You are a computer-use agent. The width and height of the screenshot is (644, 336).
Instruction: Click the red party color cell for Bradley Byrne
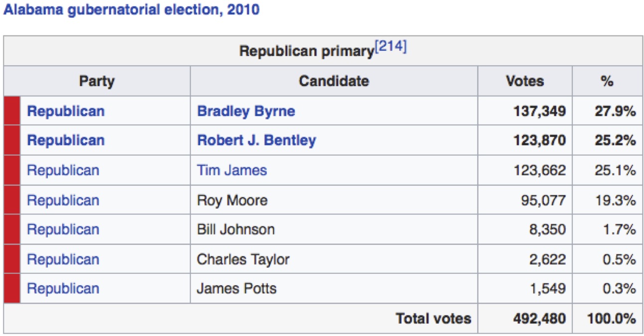tap(12, 111)
